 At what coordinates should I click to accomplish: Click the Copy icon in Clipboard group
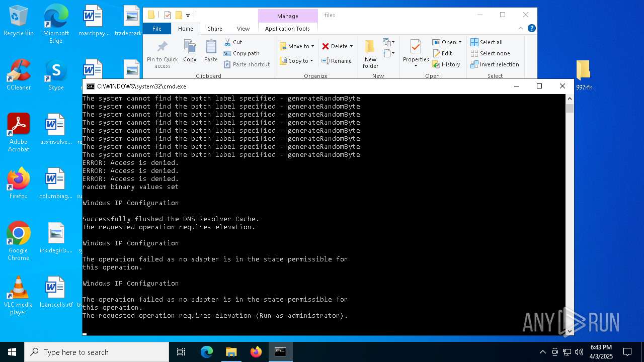click(190, 51)
